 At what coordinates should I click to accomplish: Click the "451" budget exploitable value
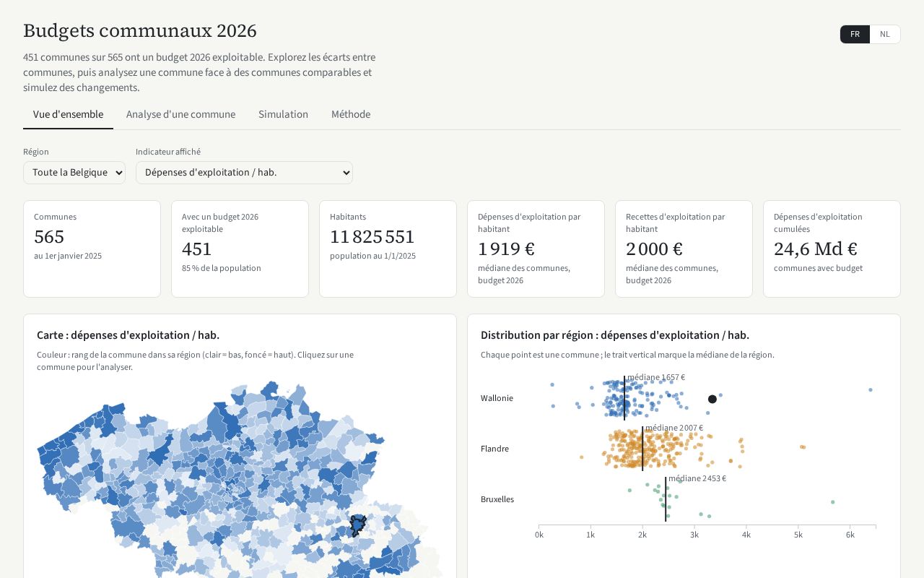(197, 249)
